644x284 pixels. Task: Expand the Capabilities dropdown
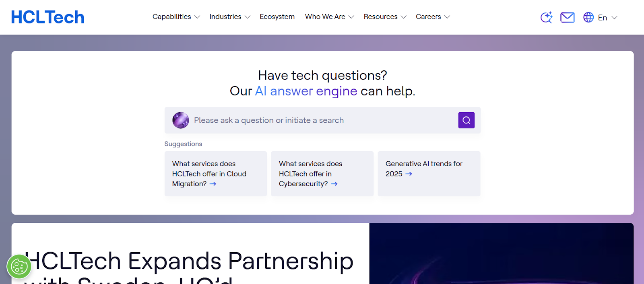click(x=176, y=16)
